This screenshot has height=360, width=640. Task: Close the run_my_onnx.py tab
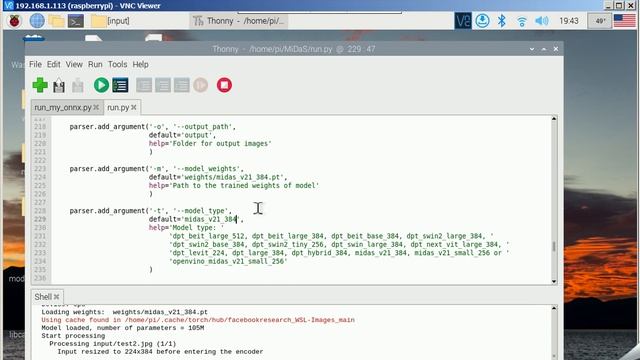coord(96,107)
